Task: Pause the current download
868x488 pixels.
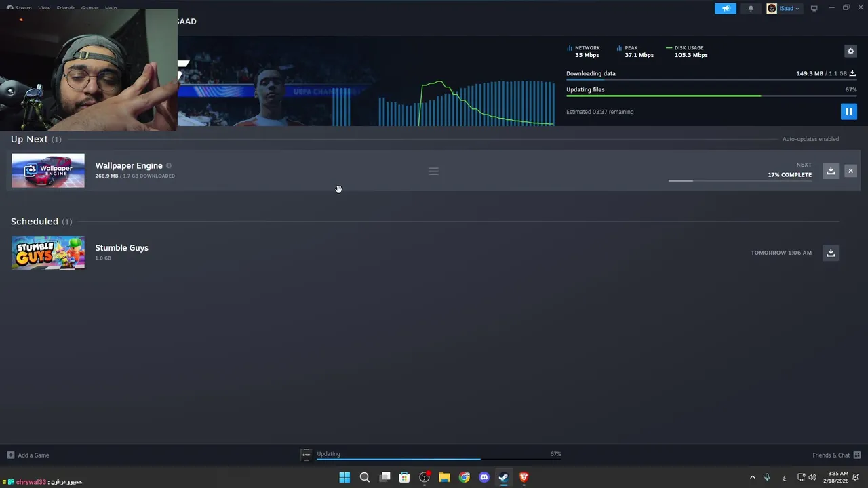Action: click(x=848, y=111)
